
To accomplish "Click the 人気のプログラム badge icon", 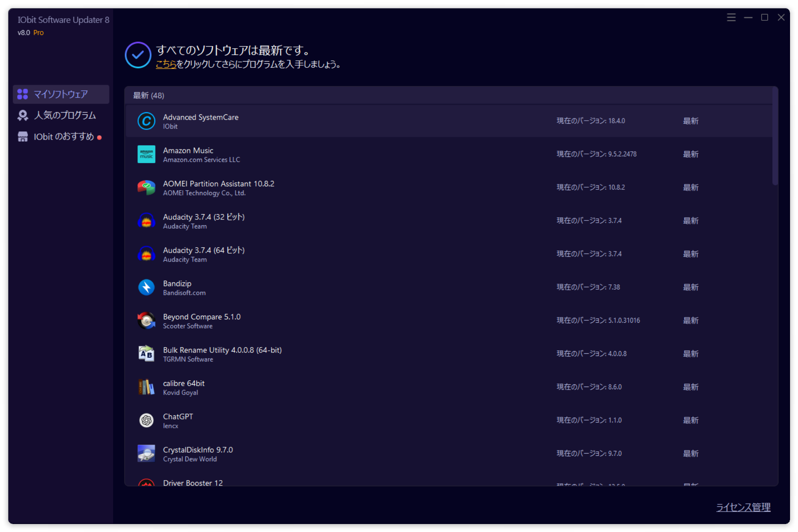I will tap(23, 115).
